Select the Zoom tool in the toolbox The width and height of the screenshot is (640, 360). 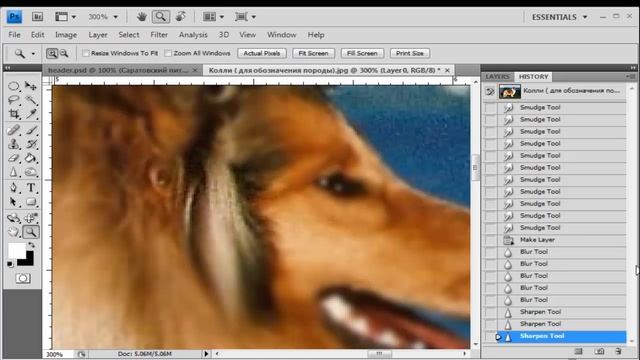click(31, 232)
